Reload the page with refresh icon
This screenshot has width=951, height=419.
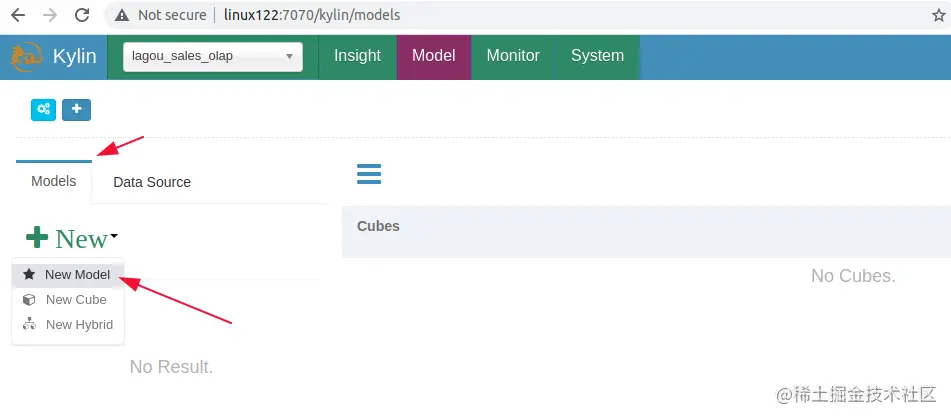[82, 15]
